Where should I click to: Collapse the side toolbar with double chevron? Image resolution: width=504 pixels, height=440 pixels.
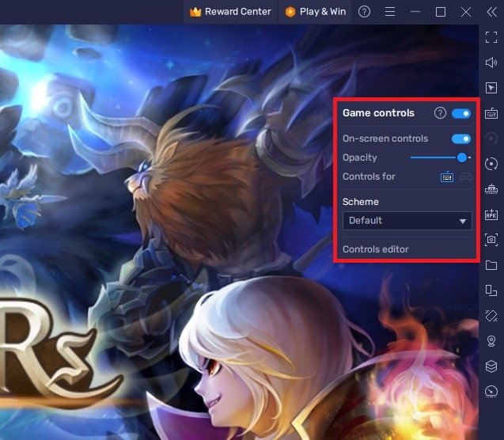pyautogui.click(x=491, y=12)
